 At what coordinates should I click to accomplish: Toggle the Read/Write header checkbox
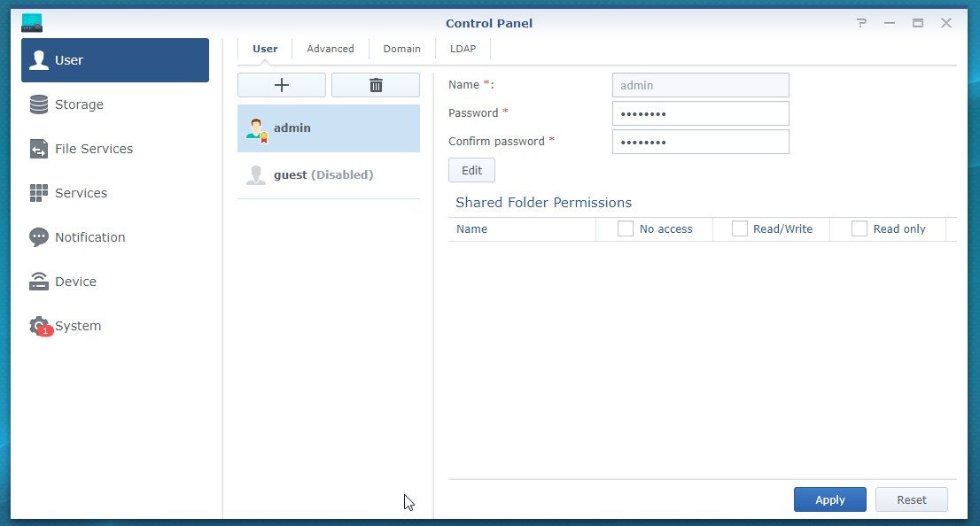[x=740, y=228]
